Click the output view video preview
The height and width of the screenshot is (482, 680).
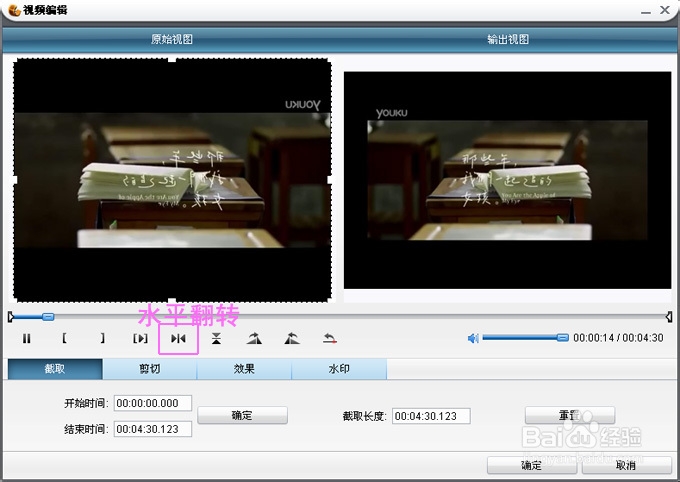click(507, 180)
